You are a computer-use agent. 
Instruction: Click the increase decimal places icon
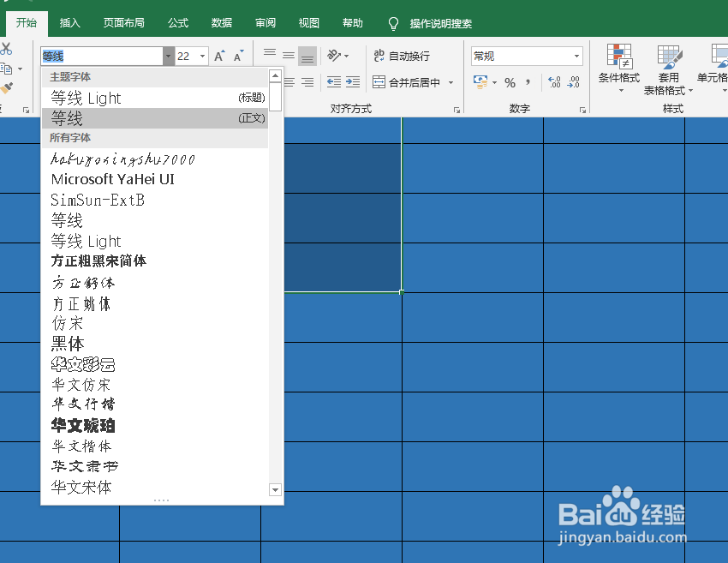pos(553,81)
